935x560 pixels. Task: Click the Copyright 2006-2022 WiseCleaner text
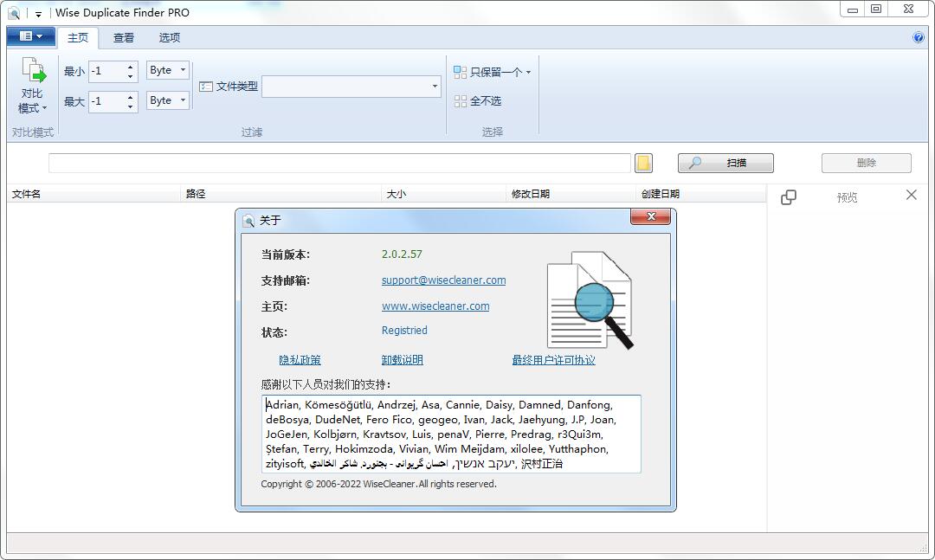(378, 484)
